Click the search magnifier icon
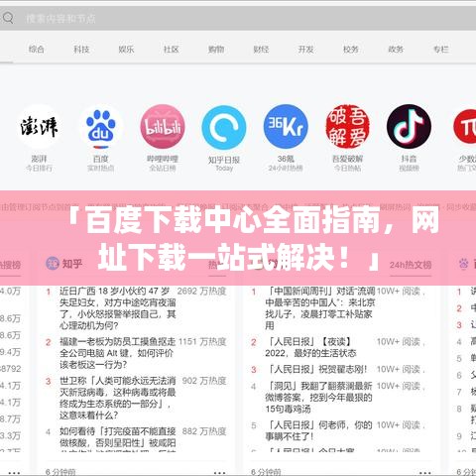 pos(7,18)
